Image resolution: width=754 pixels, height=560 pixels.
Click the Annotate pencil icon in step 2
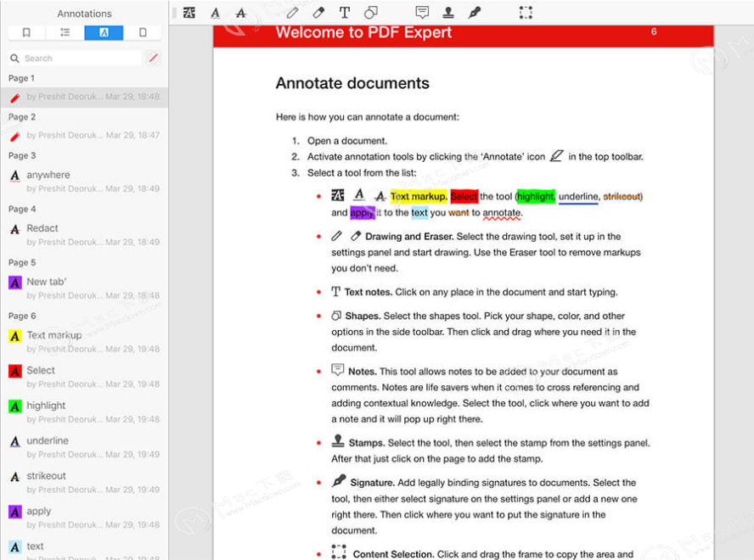(556, 156)
